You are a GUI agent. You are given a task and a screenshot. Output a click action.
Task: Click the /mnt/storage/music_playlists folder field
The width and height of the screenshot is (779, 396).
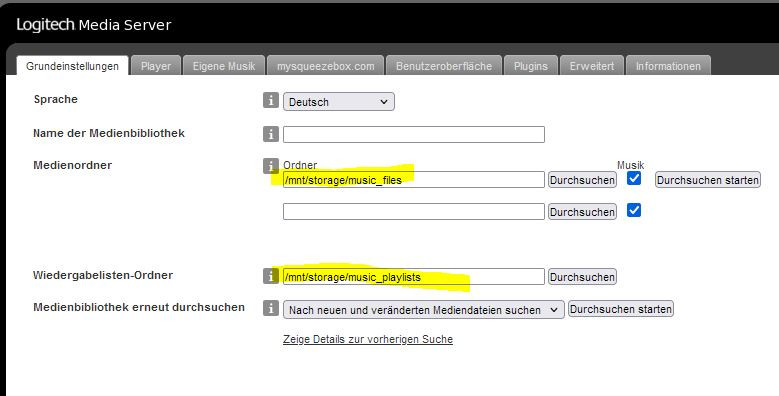tap(414, 276)
